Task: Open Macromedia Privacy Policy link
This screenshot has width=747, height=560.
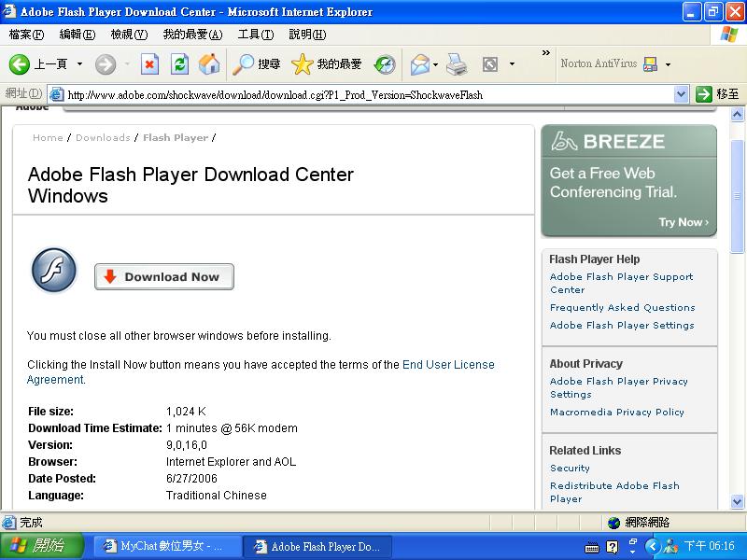Action: pos(617,412)
